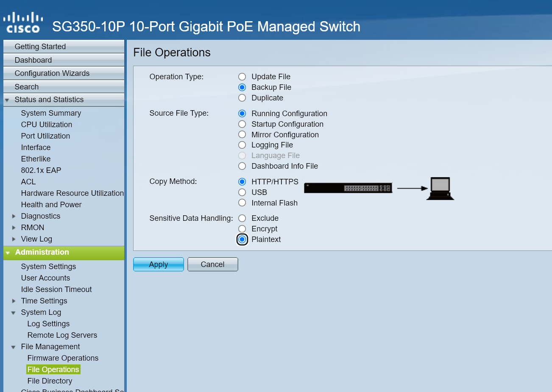Open Health and Power page

tap(51, 205)
